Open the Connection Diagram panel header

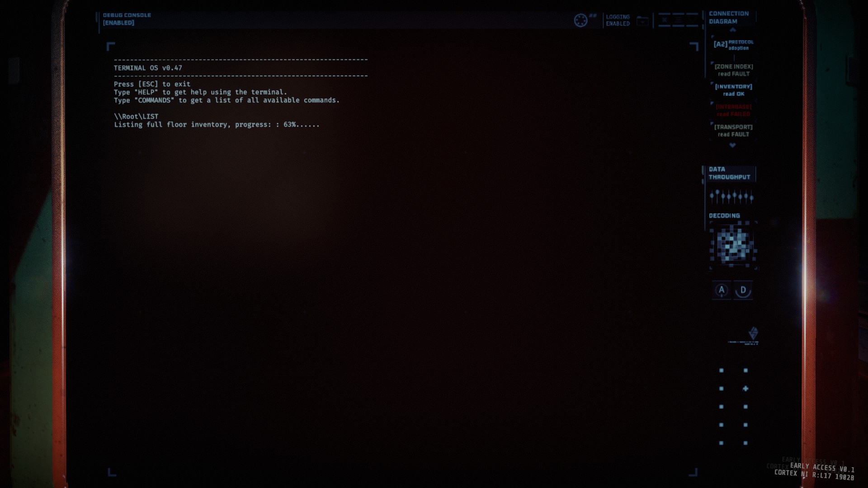point(728,18)
